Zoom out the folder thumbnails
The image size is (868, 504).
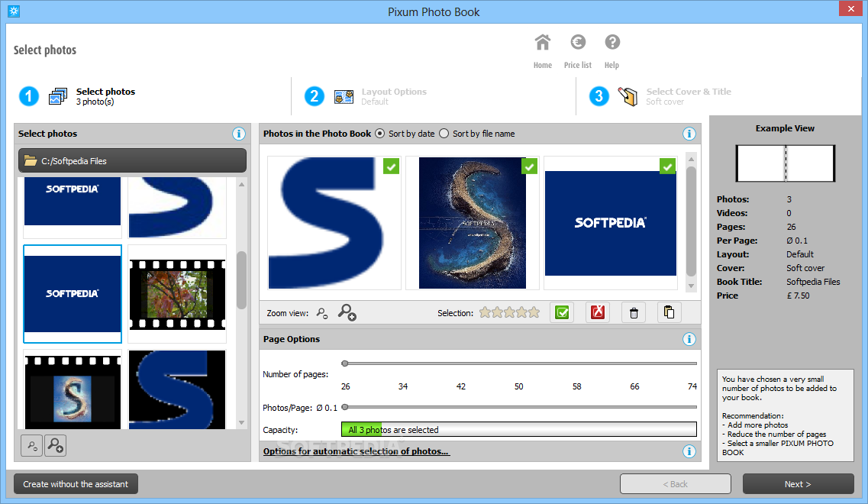[x=31, y=446]
